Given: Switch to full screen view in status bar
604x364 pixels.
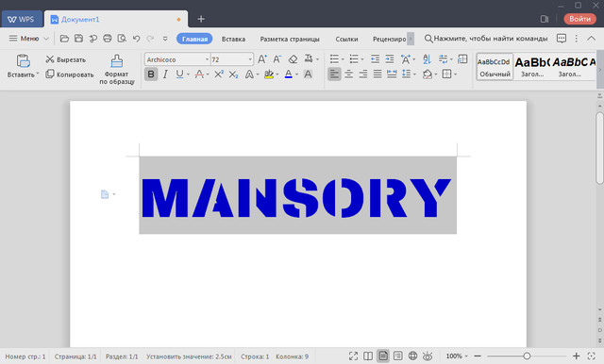Looking at the screenshot, I should pos(353,356).
